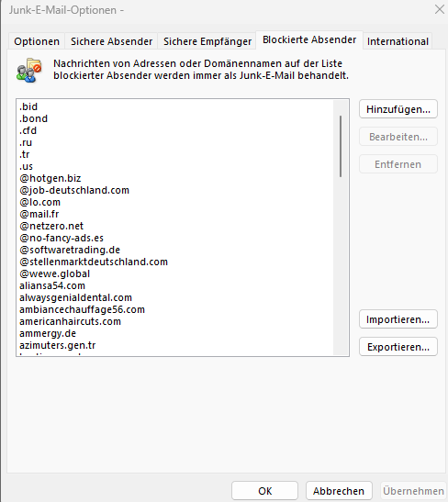Close the Junk-E-Mail-Optionen dialog
The height and width of the screenshot is (502, 448).
(440, 9)
